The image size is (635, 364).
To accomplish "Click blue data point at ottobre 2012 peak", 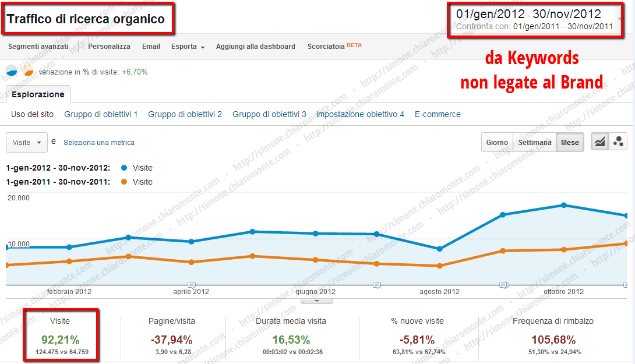I will 564,205.
